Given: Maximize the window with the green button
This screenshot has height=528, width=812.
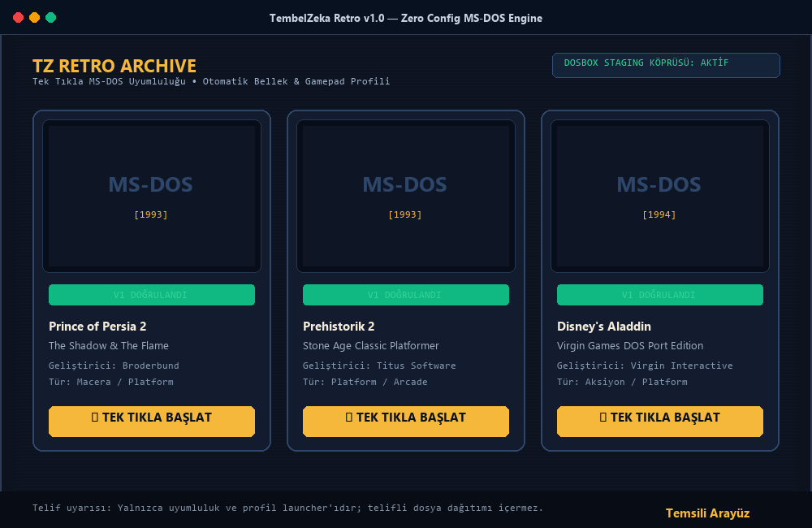Looking at the screenshot, I should [50, 18].
